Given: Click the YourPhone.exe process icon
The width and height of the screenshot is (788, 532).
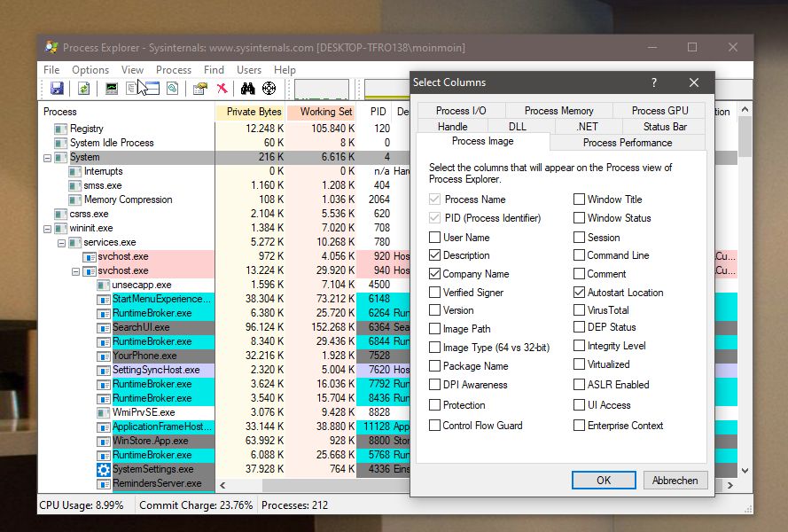Looking at the screenshot, I should [103, 356].
